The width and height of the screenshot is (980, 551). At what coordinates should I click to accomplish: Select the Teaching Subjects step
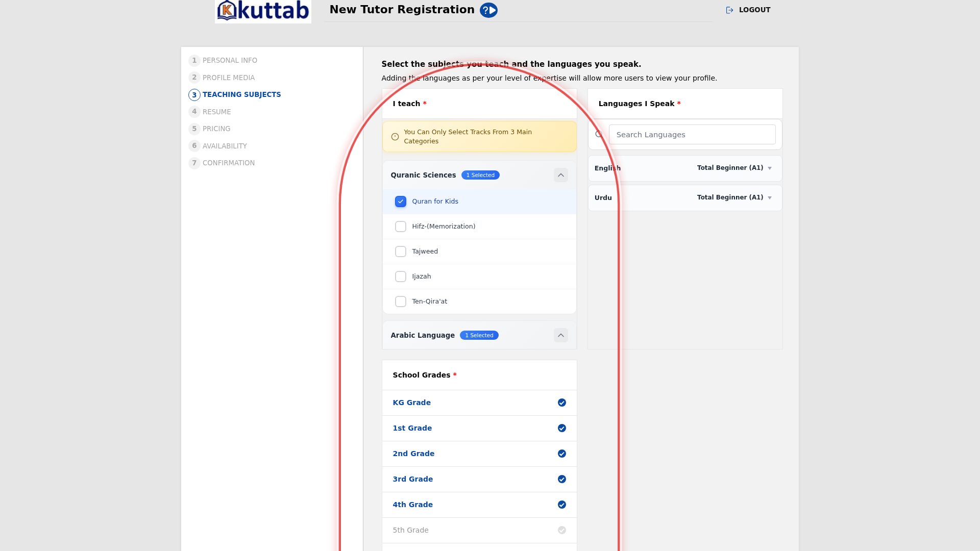pos(235,95)
